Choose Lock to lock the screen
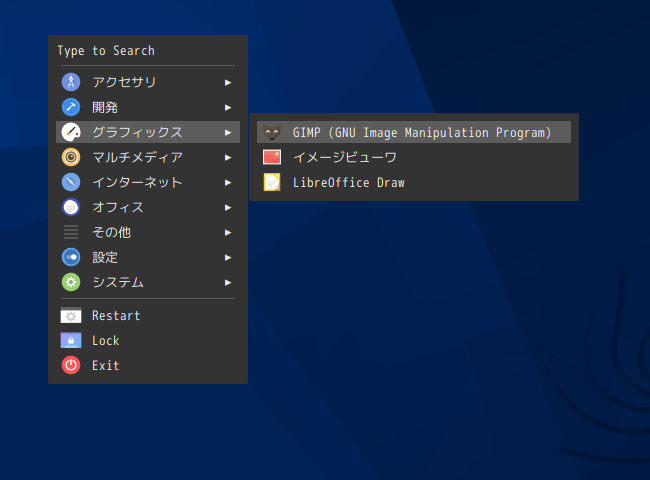This screenshot has width=650, height=480. pos(148,340)
